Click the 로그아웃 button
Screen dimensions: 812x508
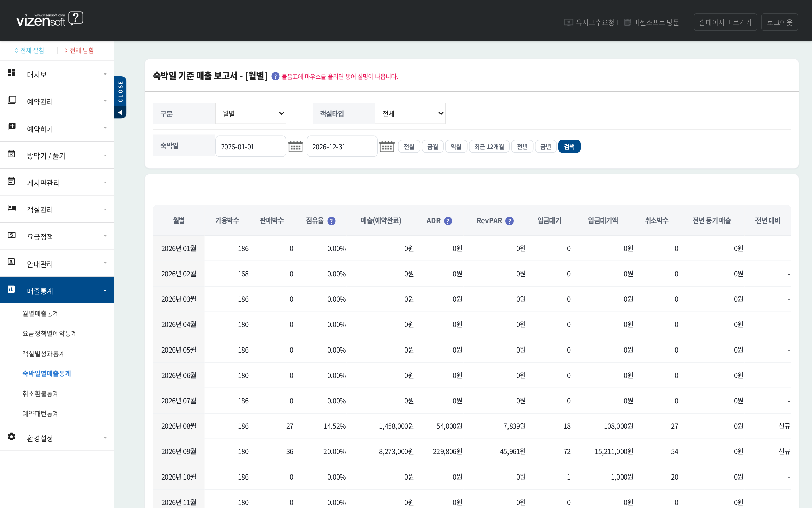(780, 22)
